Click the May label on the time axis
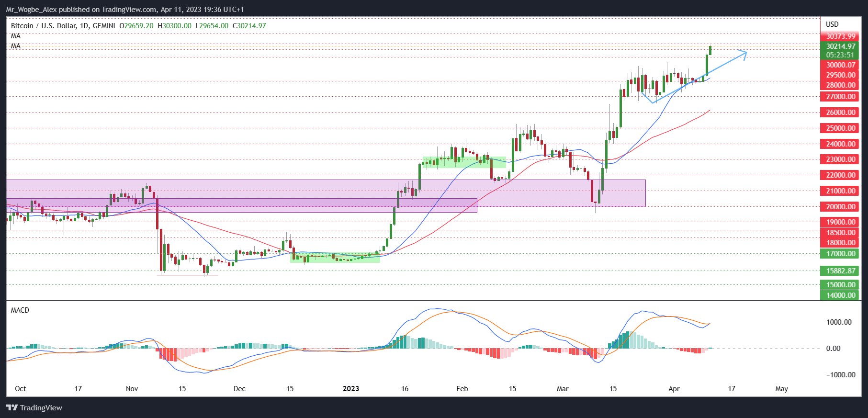 tap(782, 389)
